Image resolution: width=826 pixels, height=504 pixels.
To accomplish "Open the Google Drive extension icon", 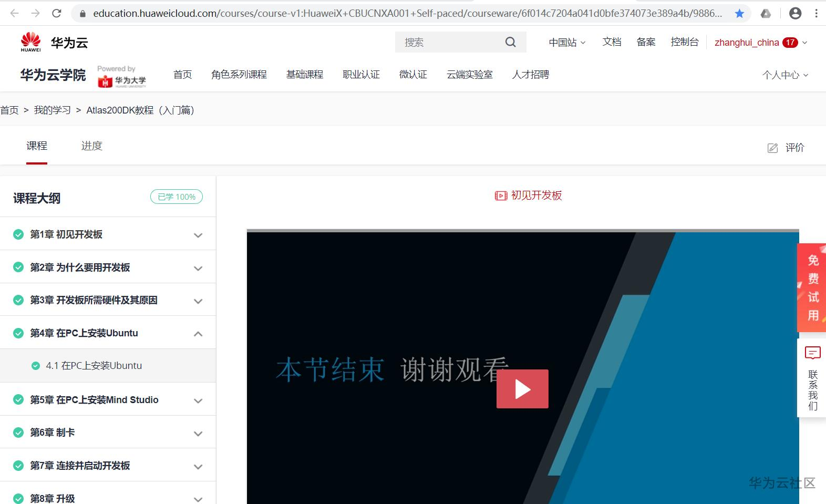I will 766,14.
